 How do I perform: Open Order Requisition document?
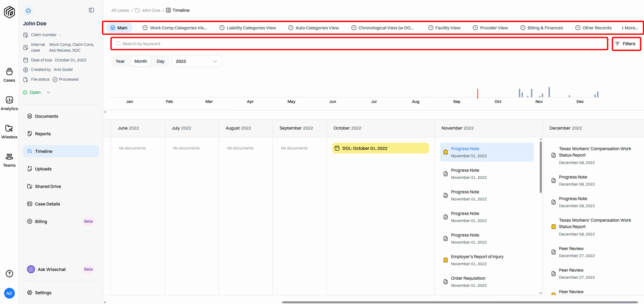[x=487, y=282]
